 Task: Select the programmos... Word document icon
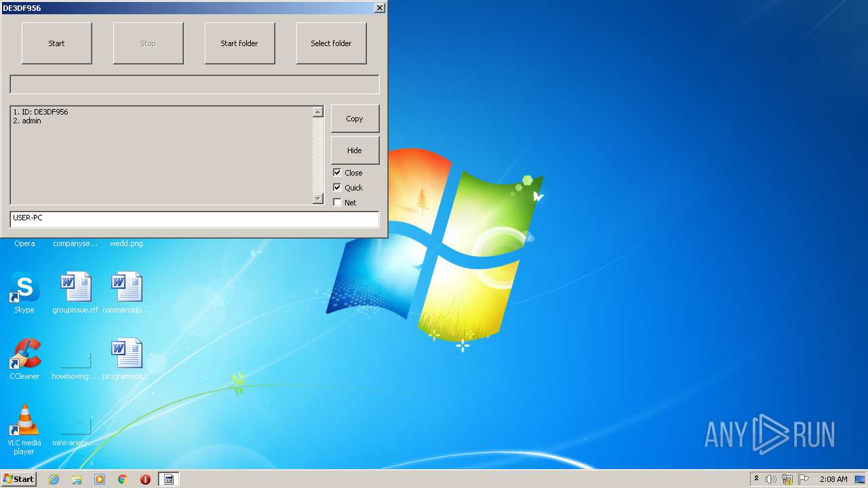coord(127,359)
